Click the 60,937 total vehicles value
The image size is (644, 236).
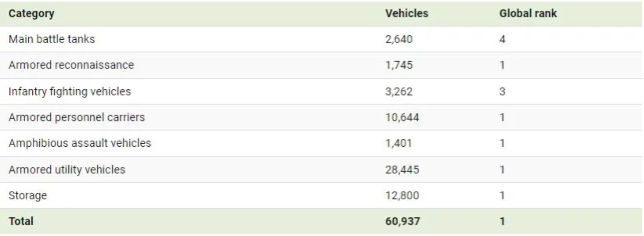(x=402, y=221)
